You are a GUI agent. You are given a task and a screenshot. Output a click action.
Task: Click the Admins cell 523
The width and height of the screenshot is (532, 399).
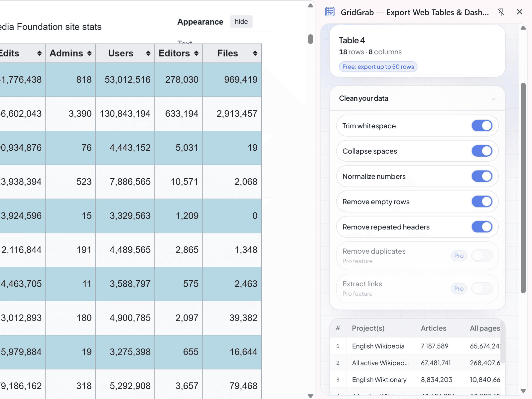click(70, 182)
